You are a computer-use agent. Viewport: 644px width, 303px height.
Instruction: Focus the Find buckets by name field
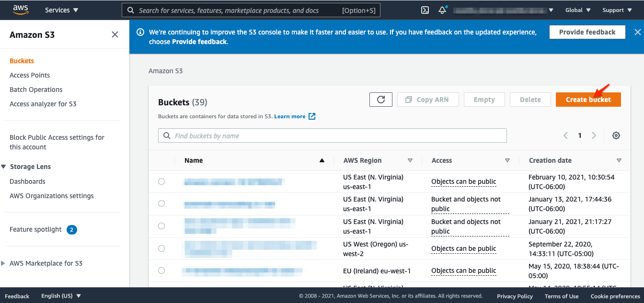[333, 135]
